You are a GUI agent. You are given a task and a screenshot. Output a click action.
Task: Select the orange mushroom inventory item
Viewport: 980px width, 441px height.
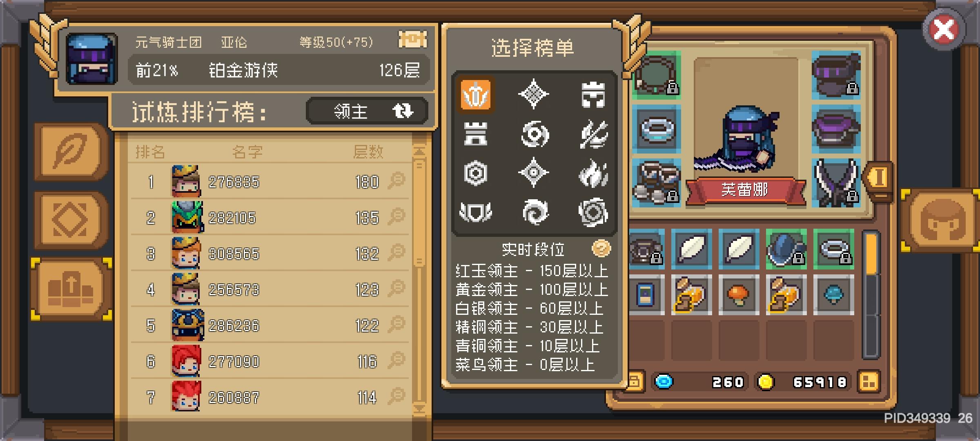tap(738, 295)
